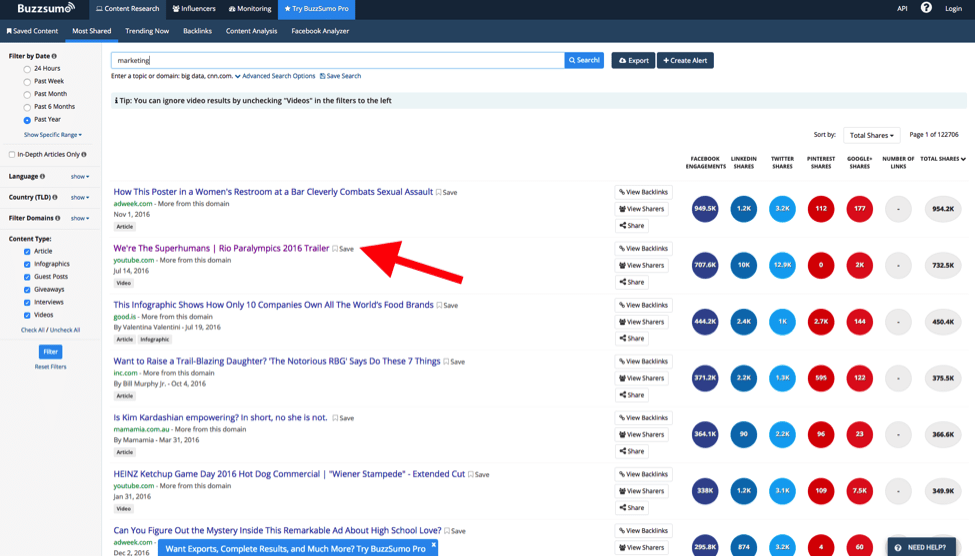The width and height of the screenshot is (975, 557).
Task: Click the BuzzSumo logo
Action: point(46,8)
